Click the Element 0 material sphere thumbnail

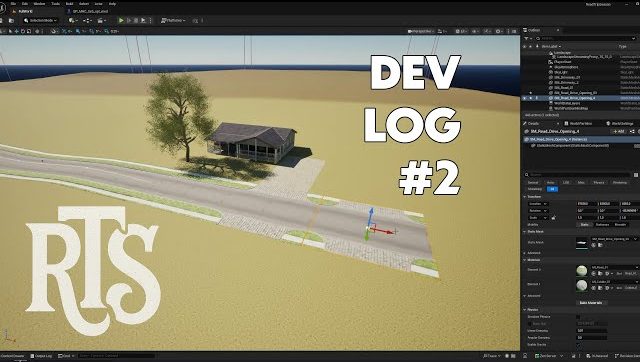pos(582,270)
